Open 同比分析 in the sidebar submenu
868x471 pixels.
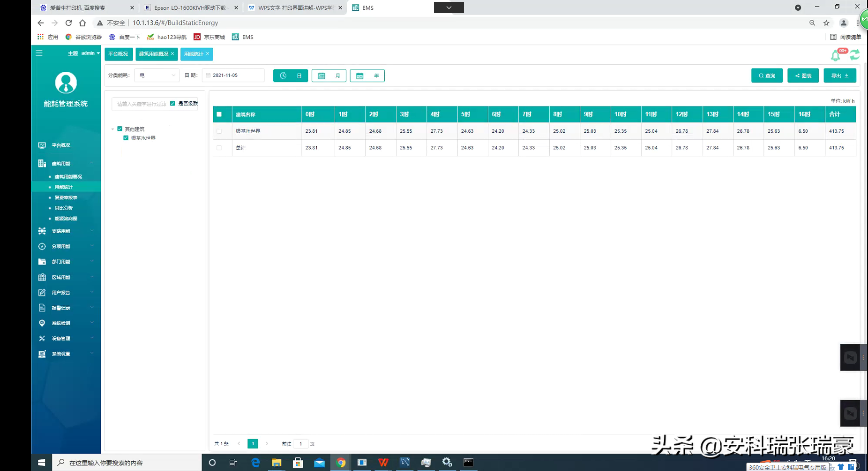(64, 208)
